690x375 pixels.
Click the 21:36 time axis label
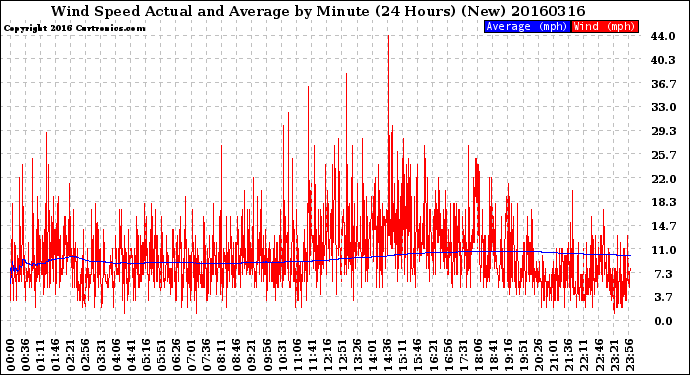(569, 355)
